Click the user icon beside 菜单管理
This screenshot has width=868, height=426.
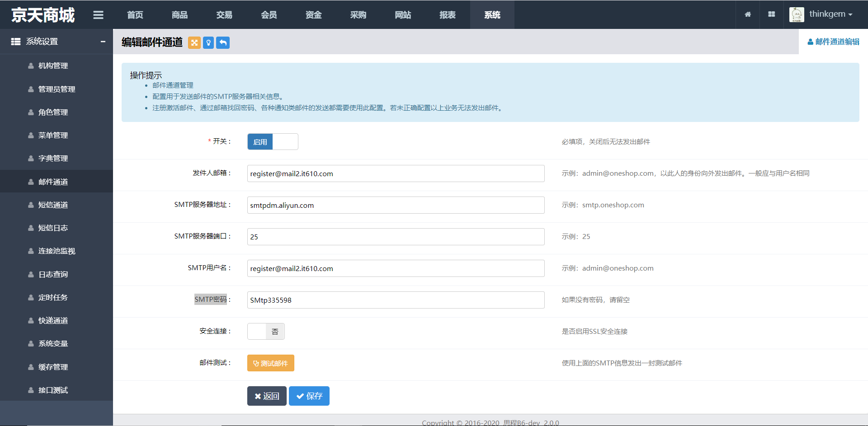pos(31,136)
